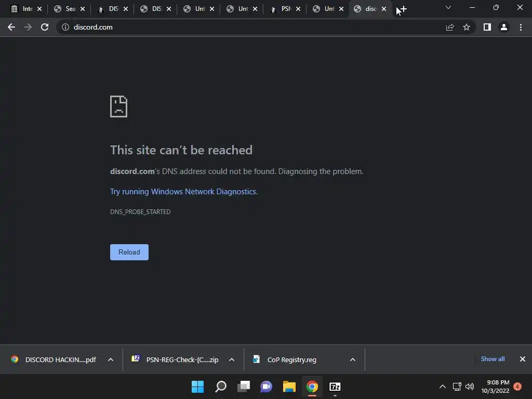Open File Explorer on taskbar
This screenshot has height=399, width=532.
coord(289,387)
